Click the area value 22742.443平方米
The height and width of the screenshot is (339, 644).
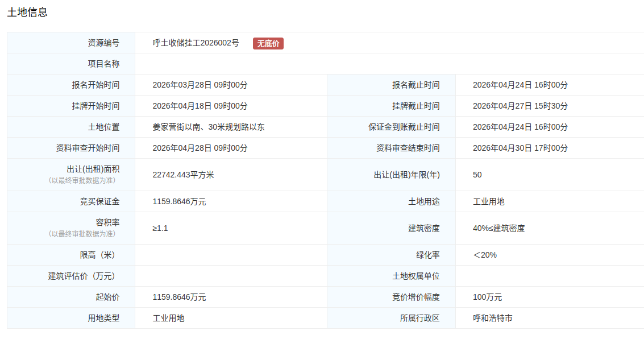tap(183, 175)
